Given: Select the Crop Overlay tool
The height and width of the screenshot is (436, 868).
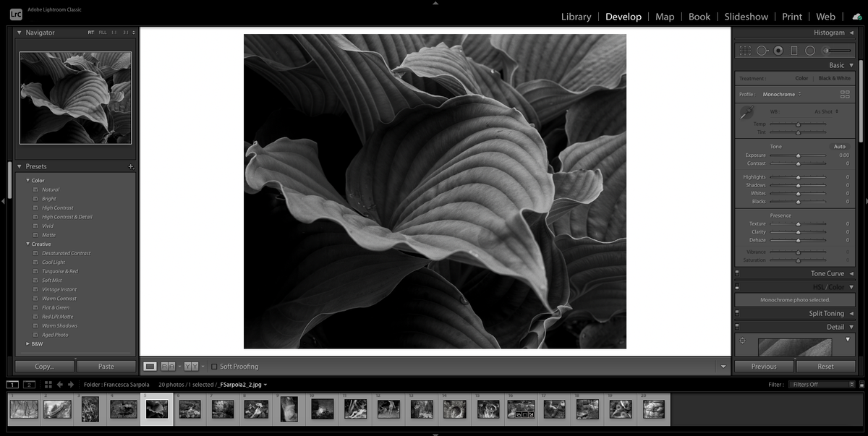Looking at the screenshot, I should (744, 51).
